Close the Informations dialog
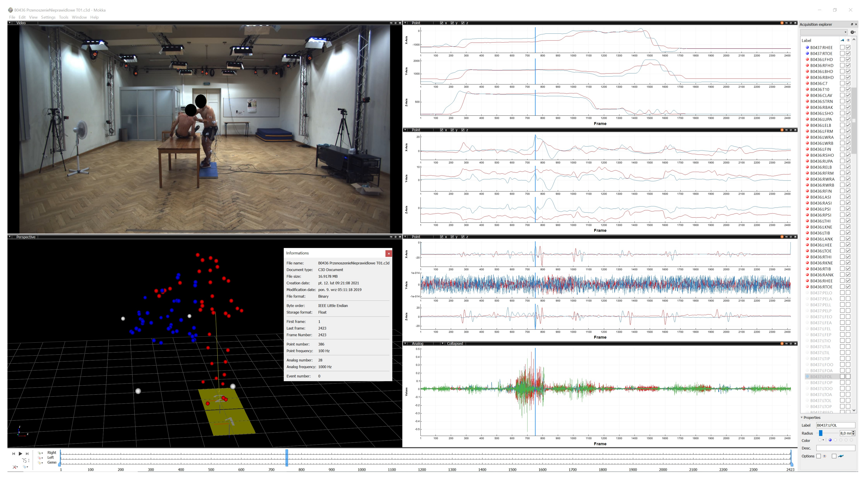Image resolution: width=868 pixels, height=481 pixels. tap(388, 254)
